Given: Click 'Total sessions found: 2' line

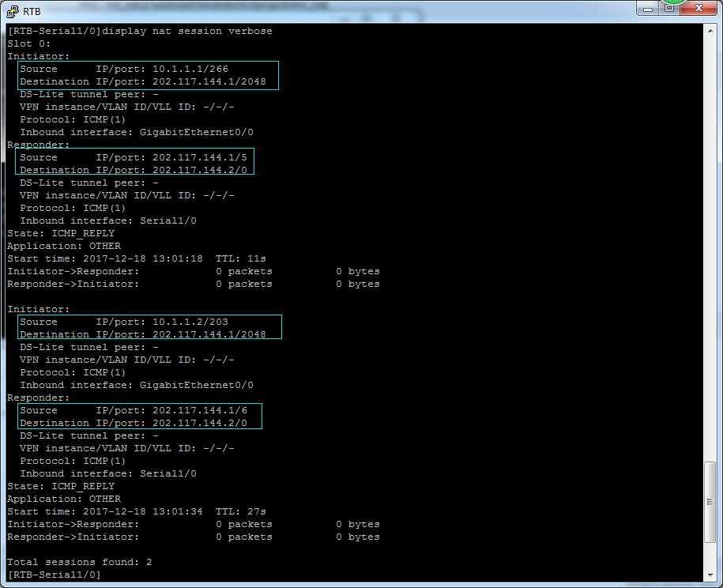Looking at the screenshot, I should [x=79, y=562].
